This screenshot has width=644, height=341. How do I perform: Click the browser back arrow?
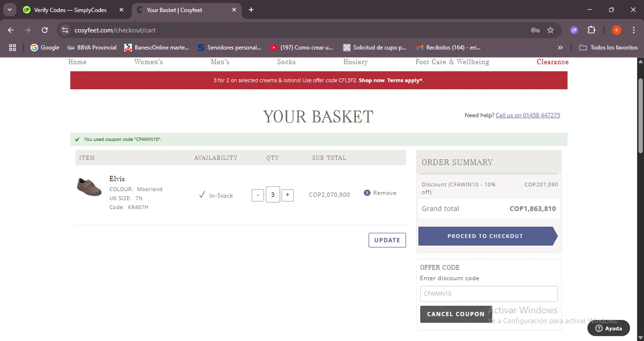(x=11, y=30)
